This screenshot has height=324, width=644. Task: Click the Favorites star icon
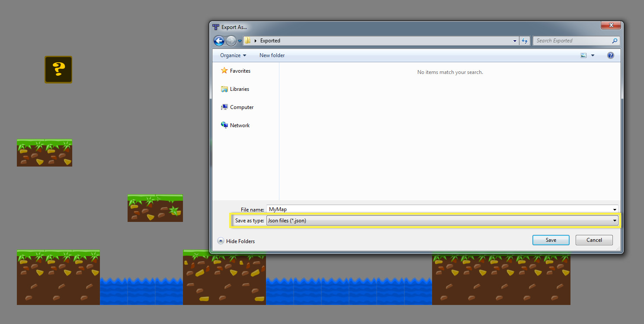click(224, 71)
